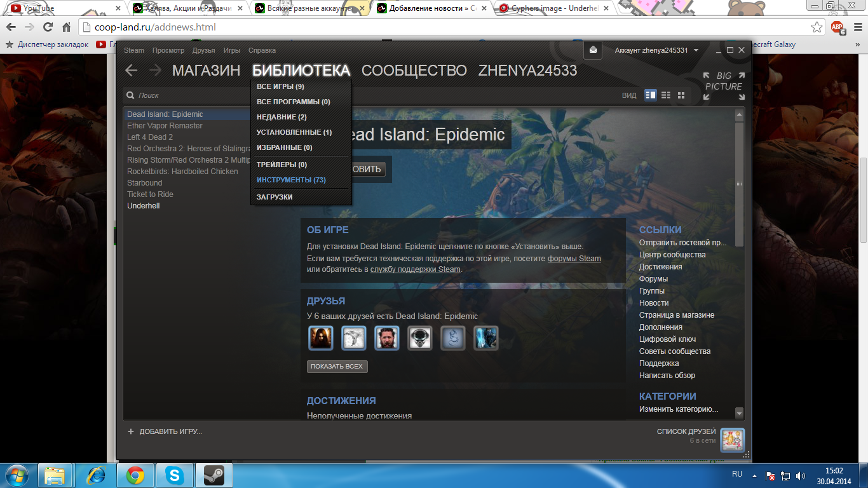Click the bearded man friend avatar
This screenshot has height=488, width=868.
point(387,338)
